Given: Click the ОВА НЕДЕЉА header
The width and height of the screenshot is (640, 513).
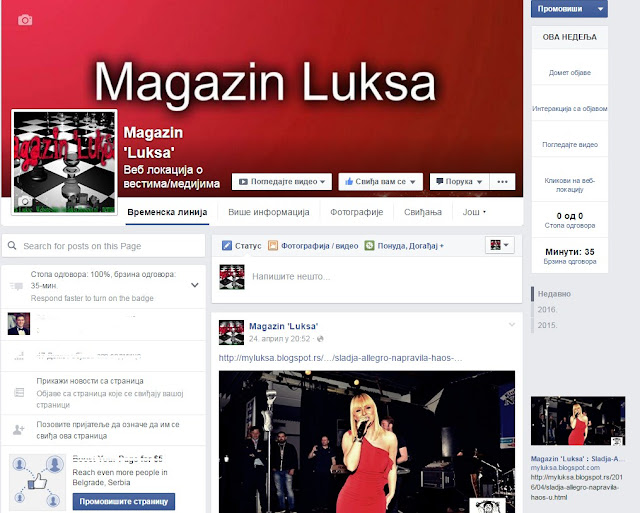Looking at the screenshot, I should tap(570, 37).
